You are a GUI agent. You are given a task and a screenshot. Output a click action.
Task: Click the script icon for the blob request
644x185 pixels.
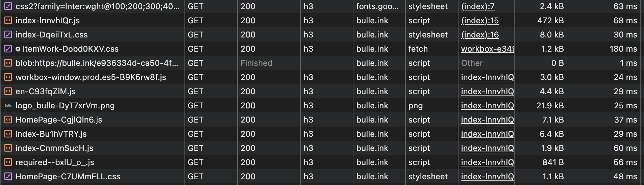point(8,63)
